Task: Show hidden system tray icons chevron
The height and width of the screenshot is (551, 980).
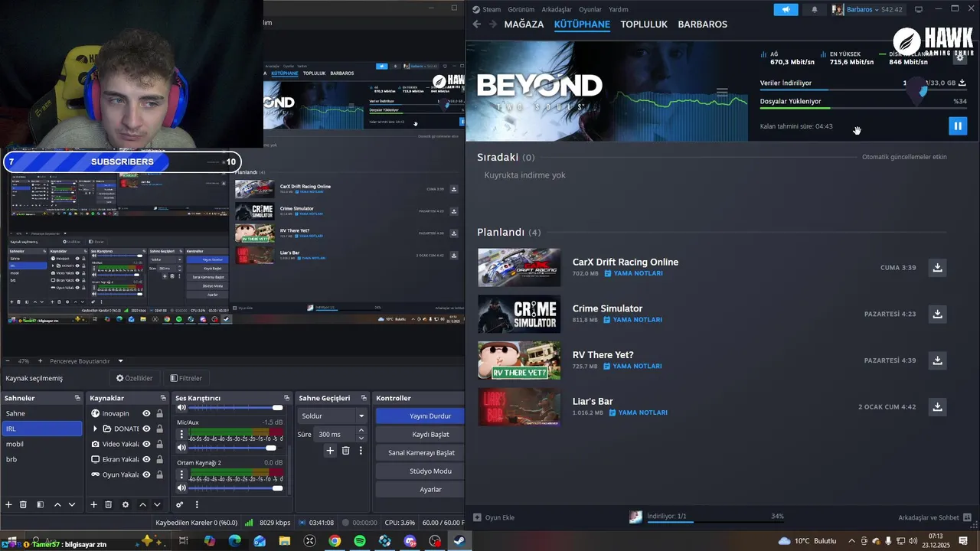Action: (x=851, y=541)
